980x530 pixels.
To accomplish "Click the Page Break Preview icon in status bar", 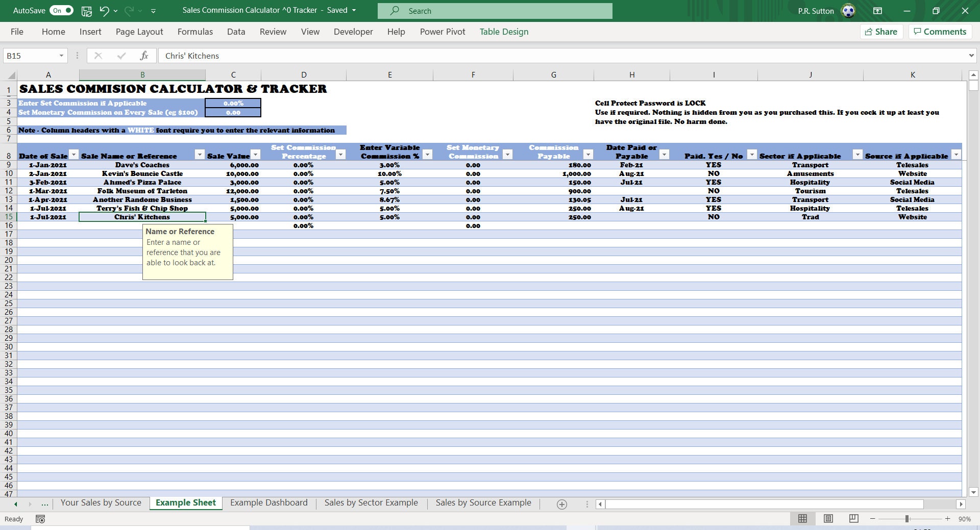I will click(853, 519).
